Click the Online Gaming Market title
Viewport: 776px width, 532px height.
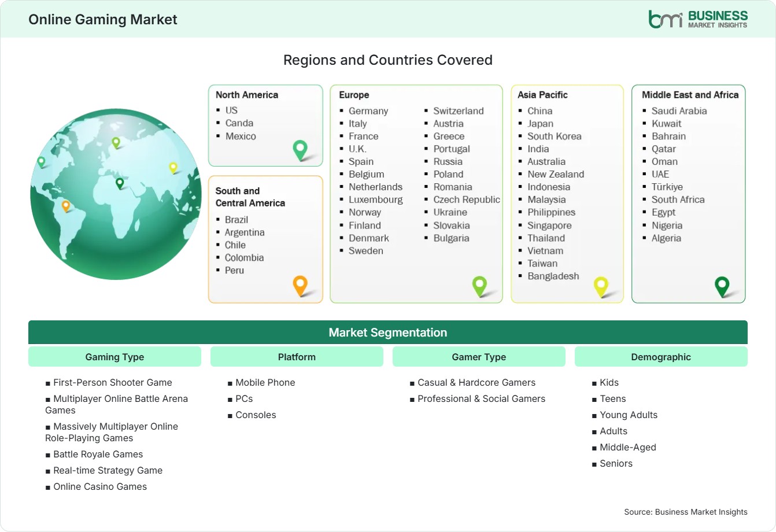(x=103, y=19)
